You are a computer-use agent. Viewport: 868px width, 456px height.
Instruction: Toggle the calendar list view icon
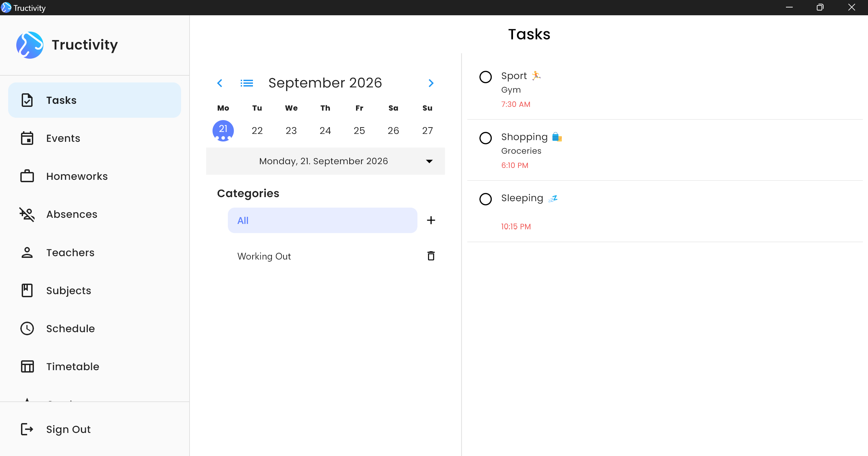247,83
